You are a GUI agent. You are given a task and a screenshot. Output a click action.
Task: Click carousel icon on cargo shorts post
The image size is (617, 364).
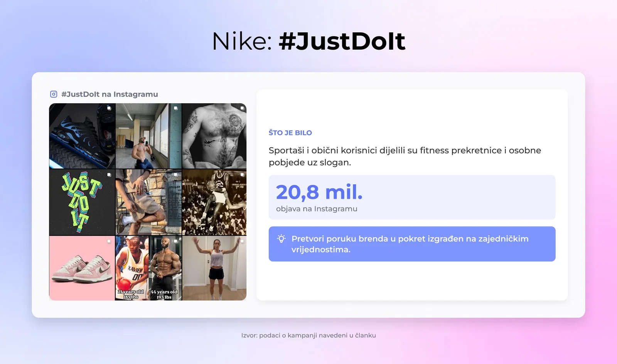176,175
